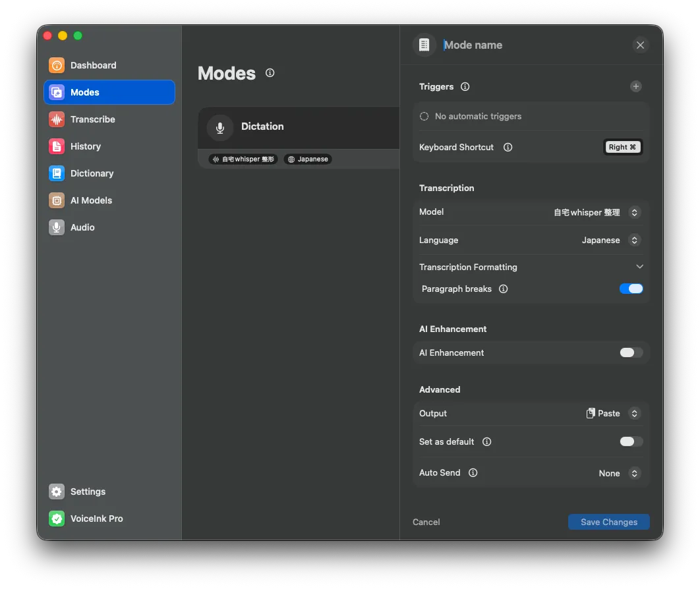Click the No automatic triggers row
The width and height of the screenshot is (700, 589).
[531, 117]
